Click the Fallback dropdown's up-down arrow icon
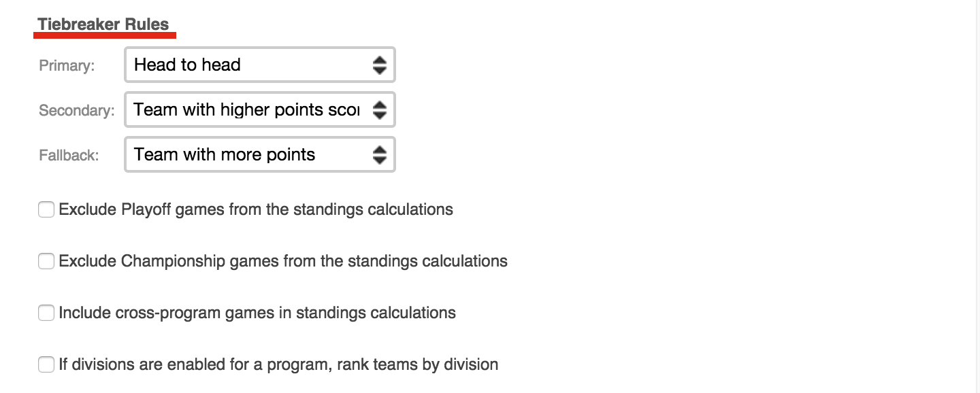The height and width of the screenshot is (393, 980). (x=380, y=154)
